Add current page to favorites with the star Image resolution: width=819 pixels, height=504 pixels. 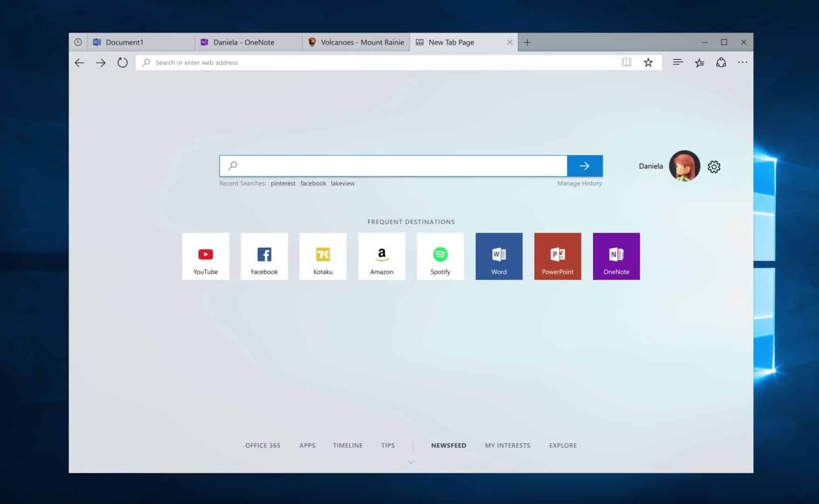pyautogui.click(x=648, y=62)
